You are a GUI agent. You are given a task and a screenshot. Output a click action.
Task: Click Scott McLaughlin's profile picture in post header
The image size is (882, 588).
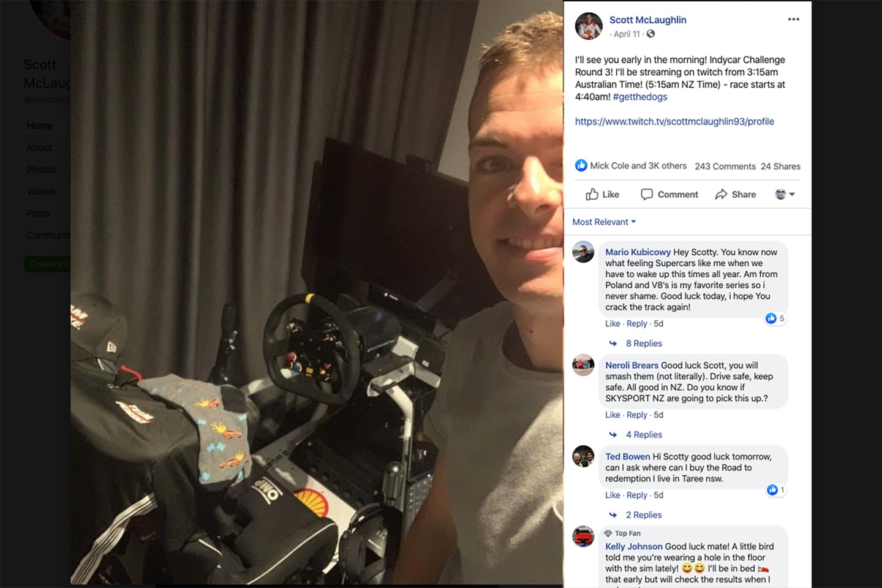[x=589, y=26]
